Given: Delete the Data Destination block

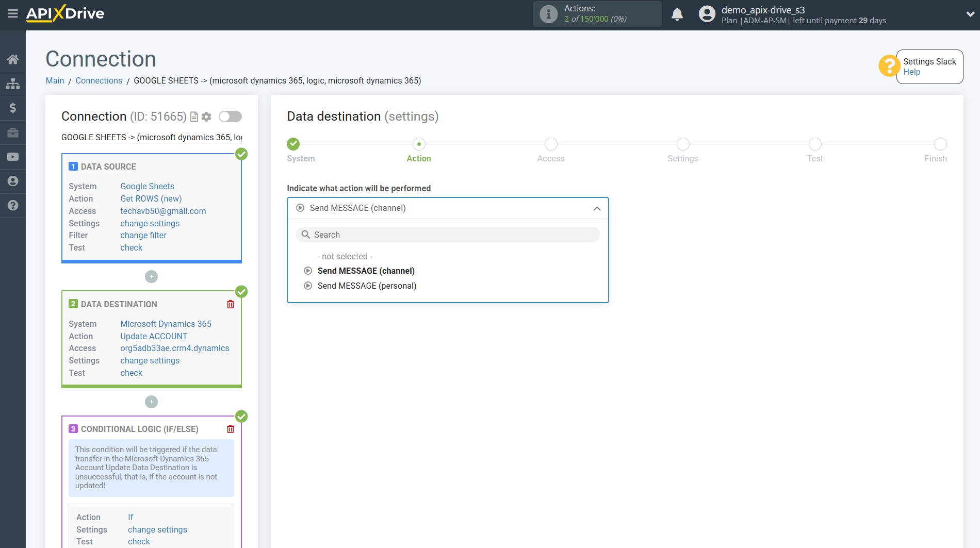Looking at the screenshot, I should click(231, 304).
